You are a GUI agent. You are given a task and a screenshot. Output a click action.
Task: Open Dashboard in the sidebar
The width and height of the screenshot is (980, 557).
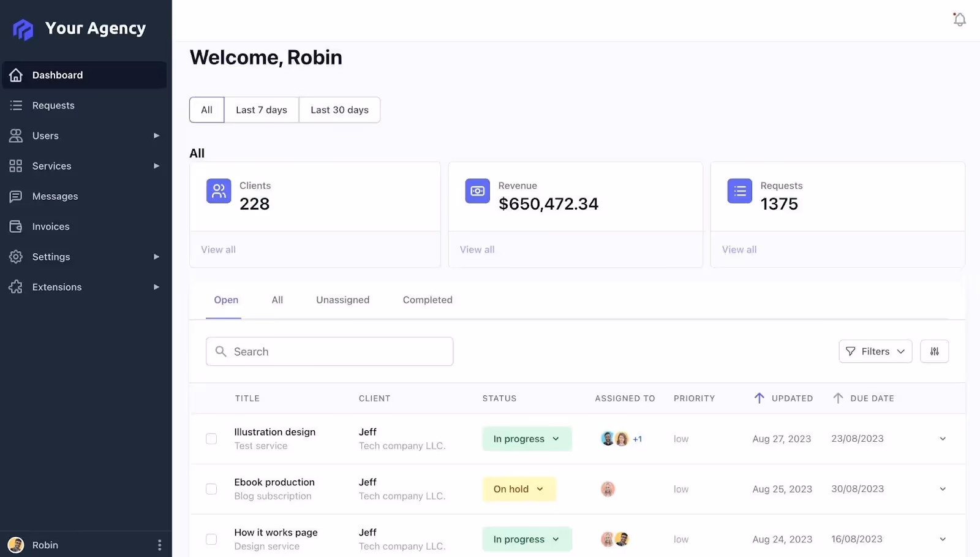85,75
